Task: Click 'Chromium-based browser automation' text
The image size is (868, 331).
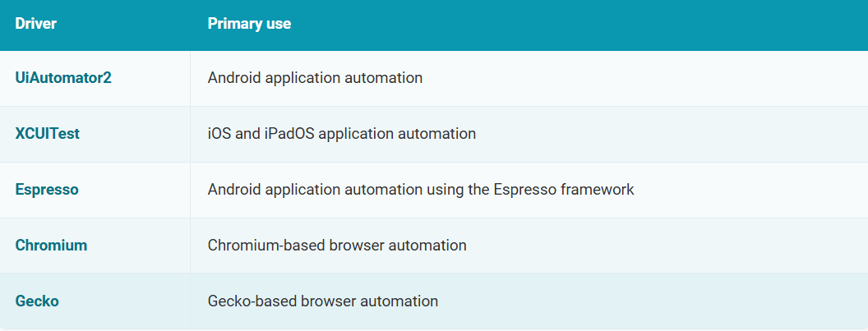Action: (x=337, y=246)
